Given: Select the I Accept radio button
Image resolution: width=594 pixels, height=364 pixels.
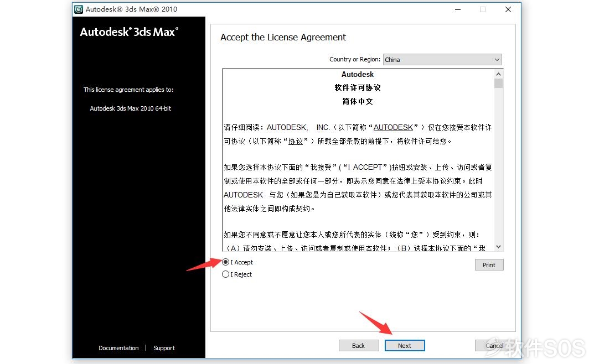Looking at the screenshot, I should coord(225,262).
